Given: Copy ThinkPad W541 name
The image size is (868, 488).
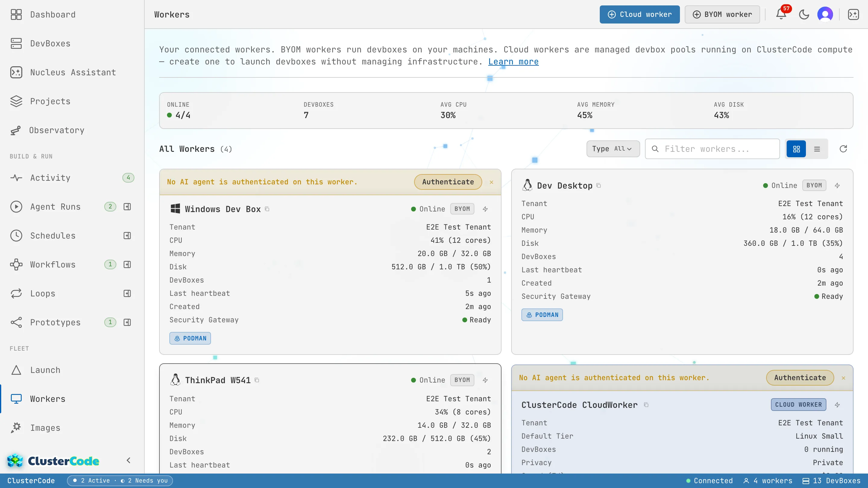Looking at the screenshot, I should (x=257, y=380).
